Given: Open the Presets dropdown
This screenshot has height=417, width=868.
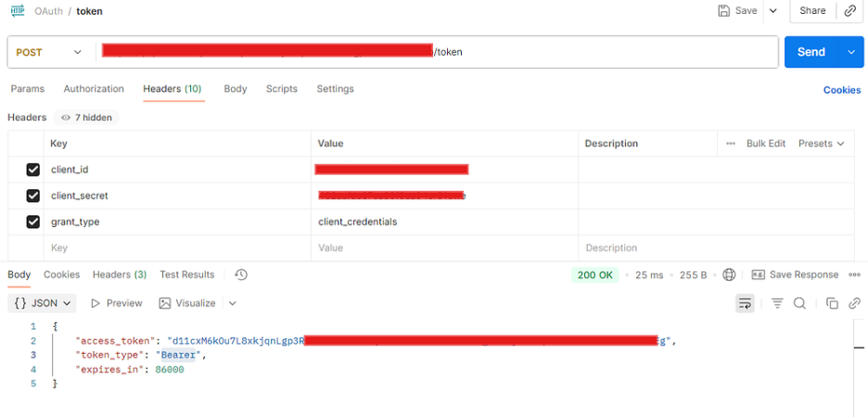Looking at the screenshot, I should (x=822, y=144).
